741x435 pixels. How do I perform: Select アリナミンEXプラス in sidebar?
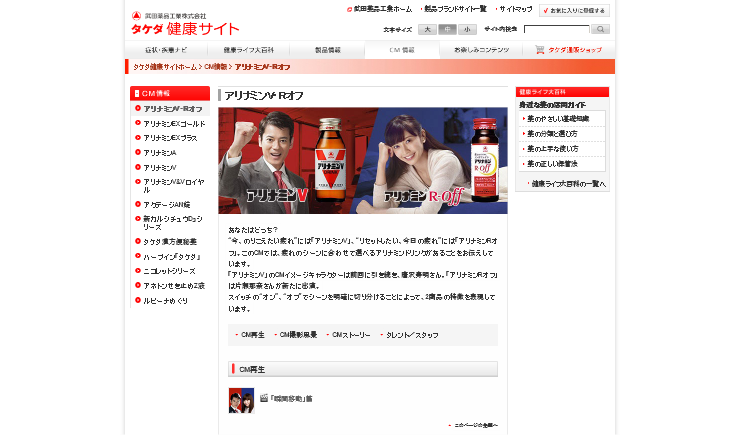[170, 138]
